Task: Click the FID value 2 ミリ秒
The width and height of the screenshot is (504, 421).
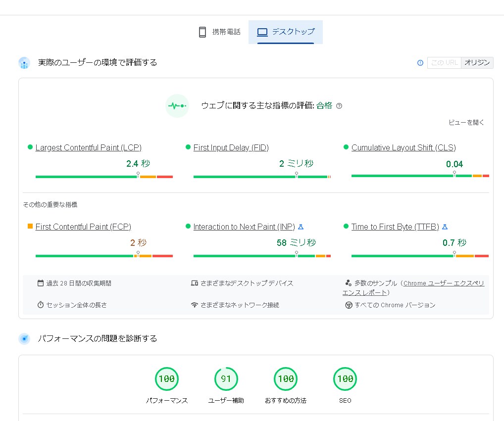Action: pyautogui.click(x=297, y=164)
